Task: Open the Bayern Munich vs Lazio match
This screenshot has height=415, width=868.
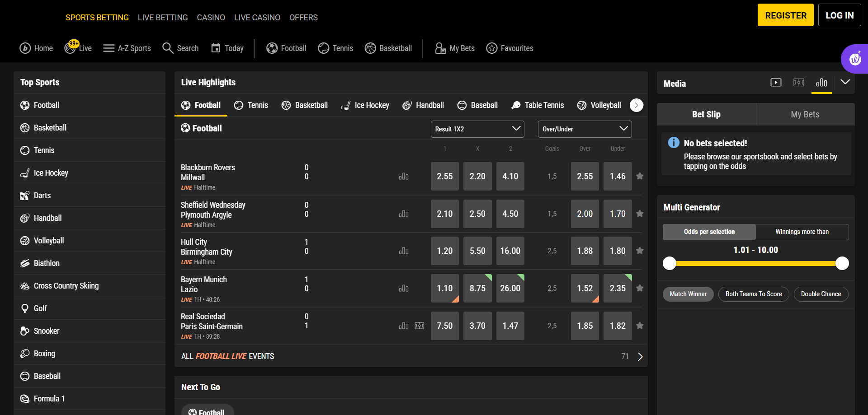Action: coord(204,284)
